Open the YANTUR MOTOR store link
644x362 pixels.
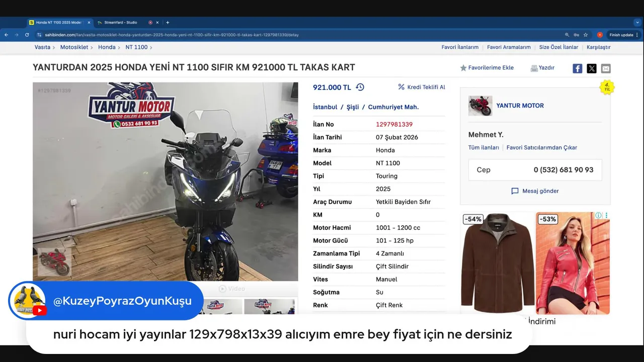[x=520, y=106]
